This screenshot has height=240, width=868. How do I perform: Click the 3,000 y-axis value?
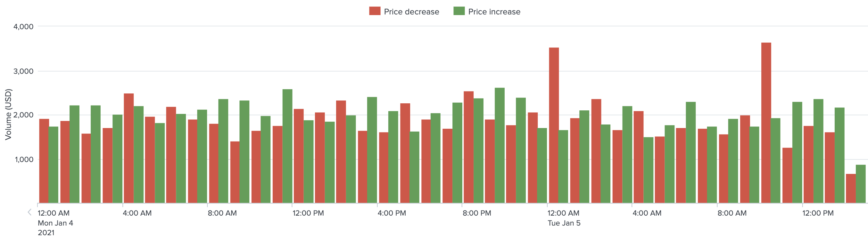pos(23,71)
